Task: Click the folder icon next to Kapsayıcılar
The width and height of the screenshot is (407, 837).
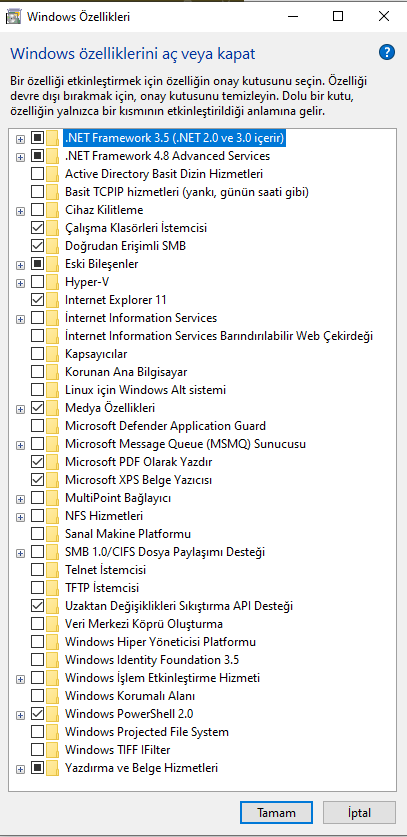Action: tap(52, 354)
